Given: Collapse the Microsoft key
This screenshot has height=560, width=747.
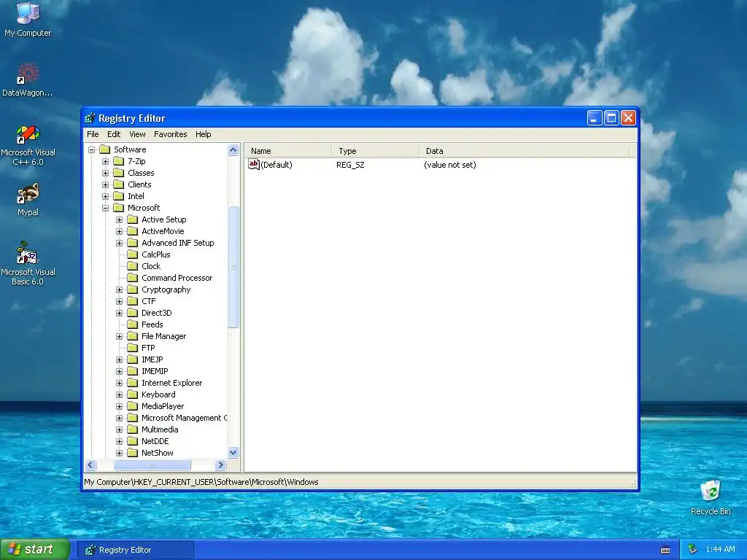Looking at the screenshot, I should [x=105, y=208].
